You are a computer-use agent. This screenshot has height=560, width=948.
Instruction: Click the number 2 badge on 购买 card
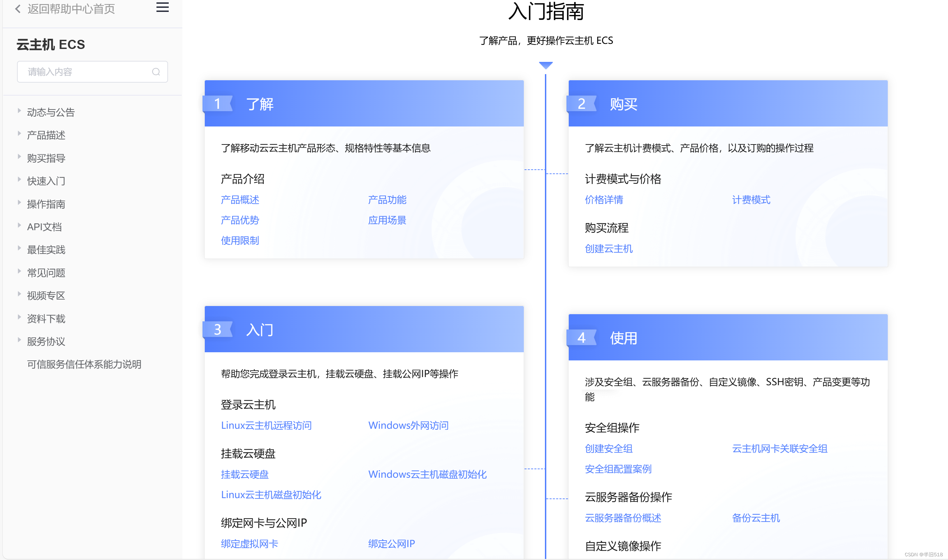581,104
